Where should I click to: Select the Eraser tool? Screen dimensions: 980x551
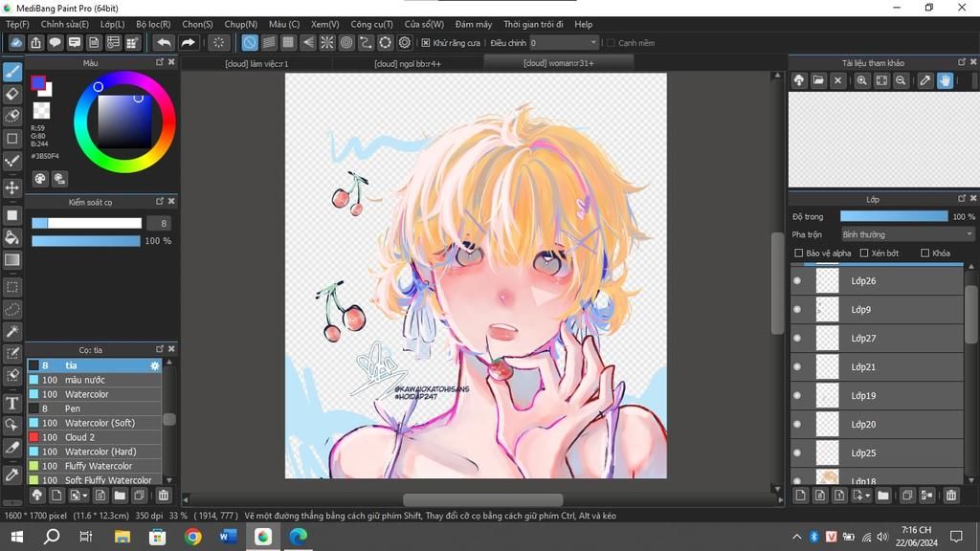(x=12, y=95)
